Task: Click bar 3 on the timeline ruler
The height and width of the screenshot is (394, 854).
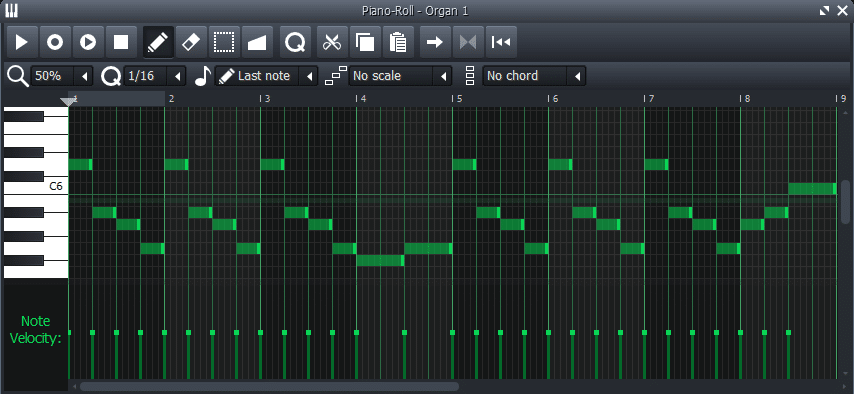Action: click(265, 99)
